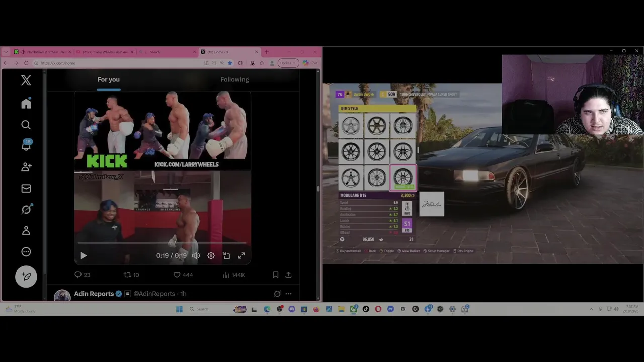Select the For you tab
Viewport: 644px width, 362px height.
tap(109, 79)
